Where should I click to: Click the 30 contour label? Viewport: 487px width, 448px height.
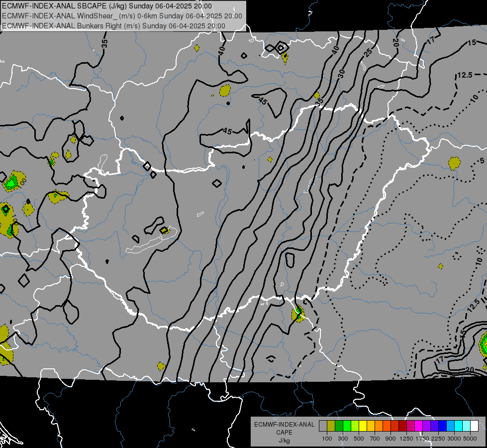click(x=341, y=74)
